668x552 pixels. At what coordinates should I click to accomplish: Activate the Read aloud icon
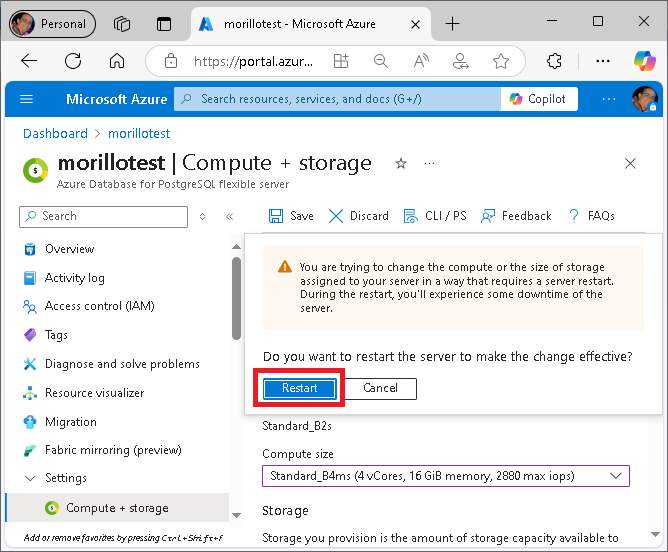tap(421, 61)
